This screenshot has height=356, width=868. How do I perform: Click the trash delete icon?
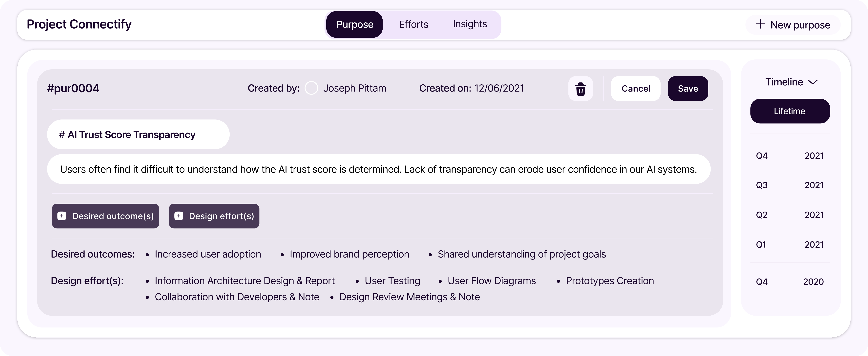pos(580,89)
